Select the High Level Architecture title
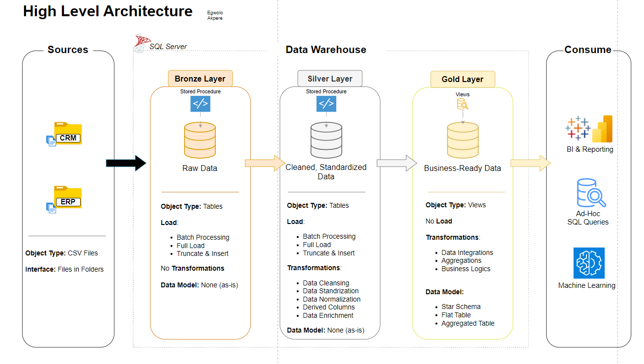Screen dimensions: 644x364 tap(108, 11)
